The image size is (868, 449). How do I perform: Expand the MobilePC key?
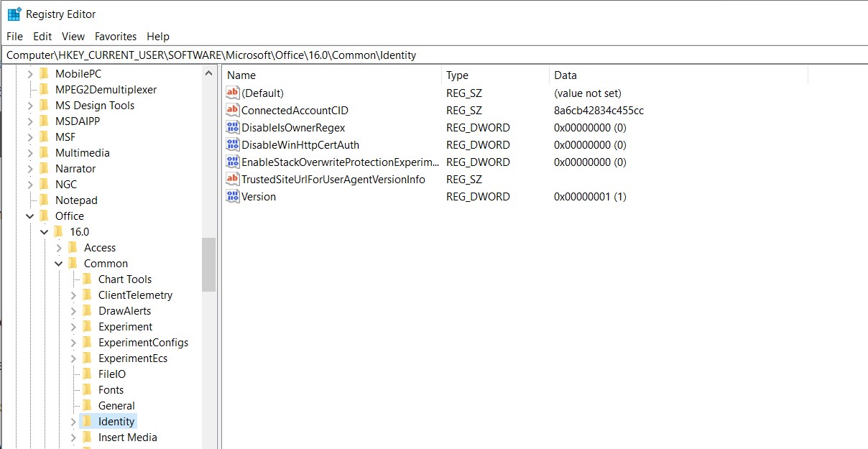pyautogui.click(x=30, y=73)
